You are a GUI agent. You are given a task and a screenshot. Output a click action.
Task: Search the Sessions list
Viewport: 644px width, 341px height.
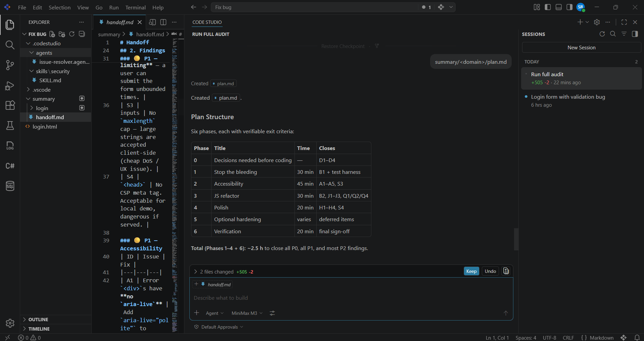pos(613,34)
